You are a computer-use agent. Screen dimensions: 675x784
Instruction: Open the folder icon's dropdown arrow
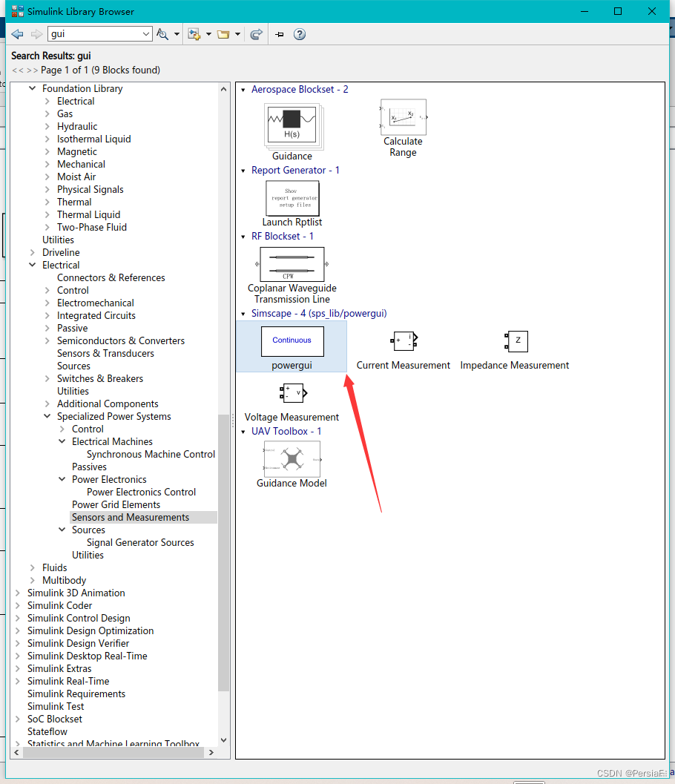237,34
